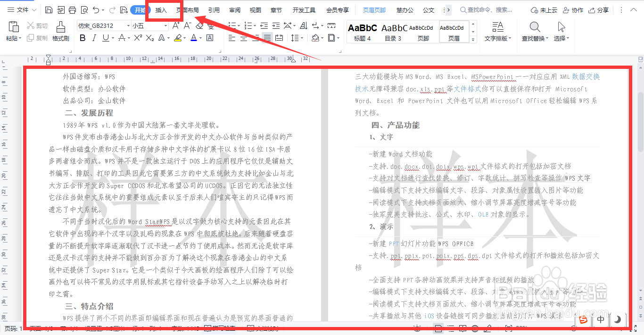The height and width of the screenshot is (335, 644).
Task: Apply the 目录 3 style
Action: [x=394, y=32]
